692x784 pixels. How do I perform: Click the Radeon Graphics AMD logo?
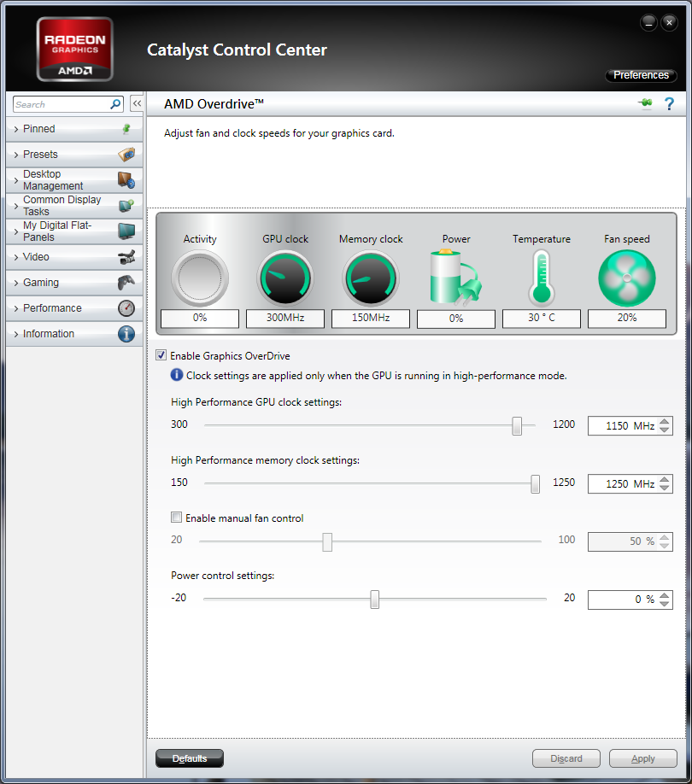(x=75, y=49)
